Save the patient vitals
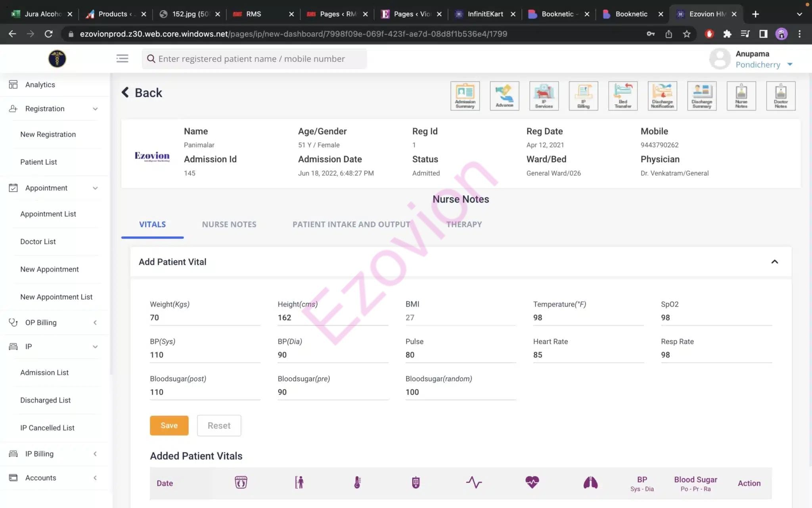This screenshot has width=812, height=508. [x=169, y=425]
